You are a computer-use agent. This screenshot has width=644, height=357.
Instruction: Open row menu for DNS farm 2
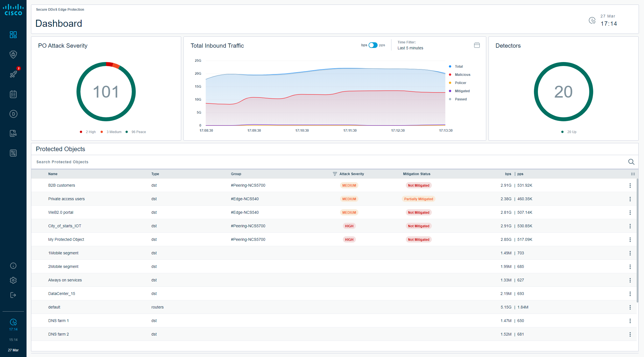630,334
